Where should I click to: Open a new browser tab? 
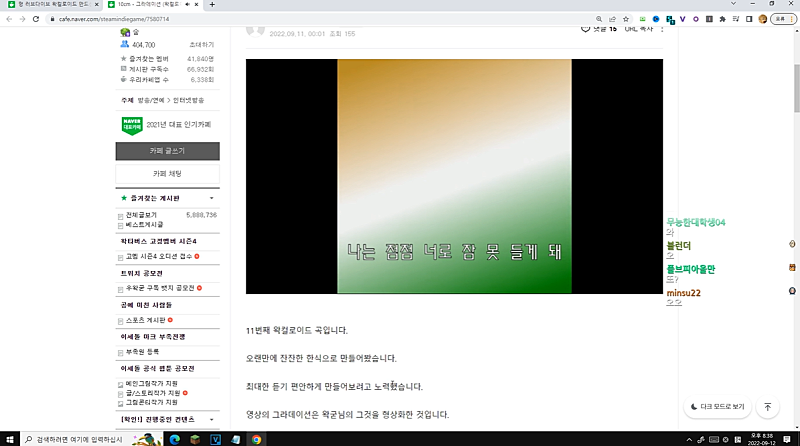tap(212, 5)
